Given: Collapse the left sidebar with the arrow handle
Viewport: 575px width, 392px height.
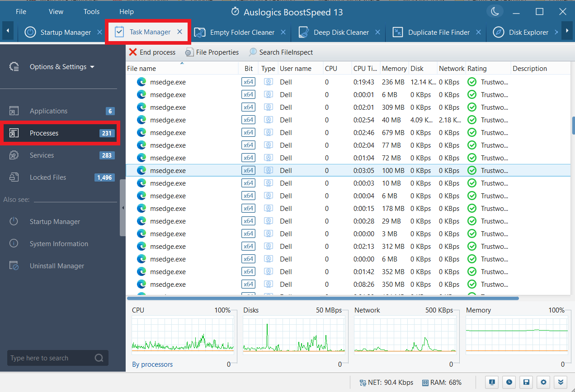Looking at the screenshot, I should click(x=123, y=208).
